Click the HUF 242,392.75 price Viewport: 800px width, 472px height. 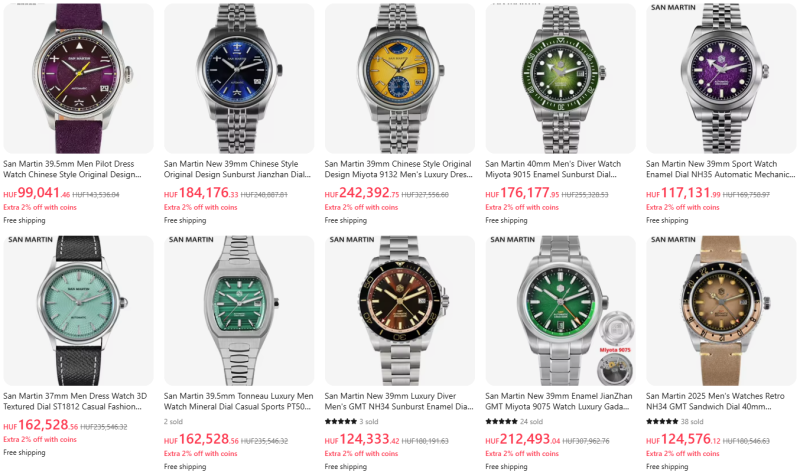362,193
